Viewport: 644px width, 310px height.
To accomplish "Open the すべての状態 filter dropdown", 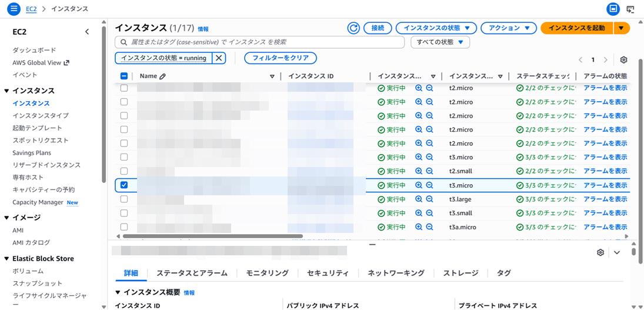I will [x=441, y=42].
